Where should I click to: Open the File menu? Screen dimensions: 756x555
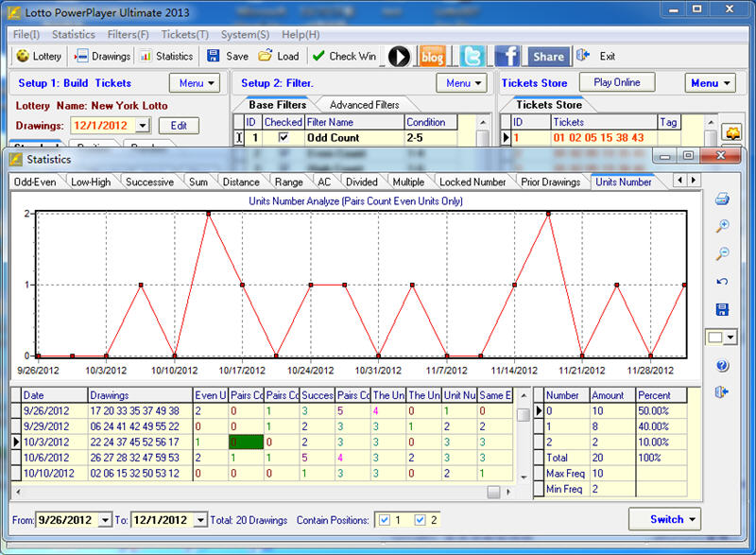click(x=26, y=34)
